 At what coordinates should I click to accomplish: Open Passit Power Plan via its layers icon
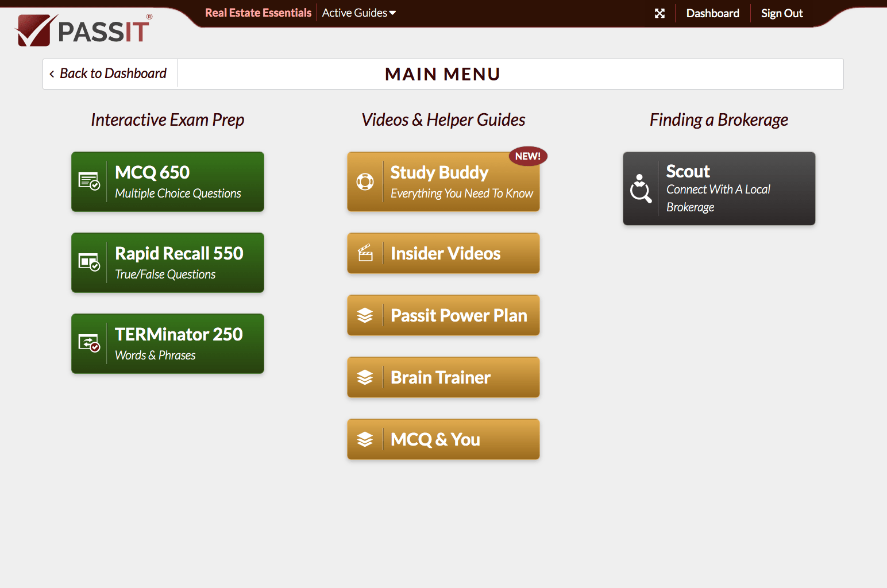point(365,315)
